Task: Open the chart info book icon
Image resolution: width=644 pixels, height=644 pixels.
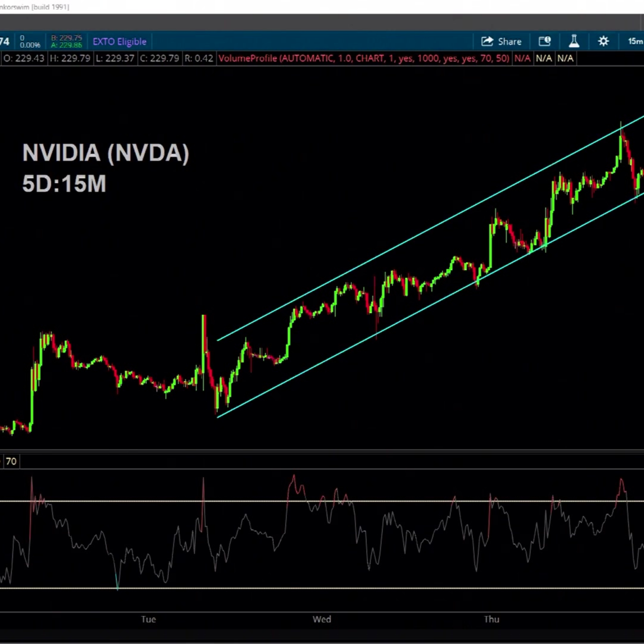Action: (545, 41)
